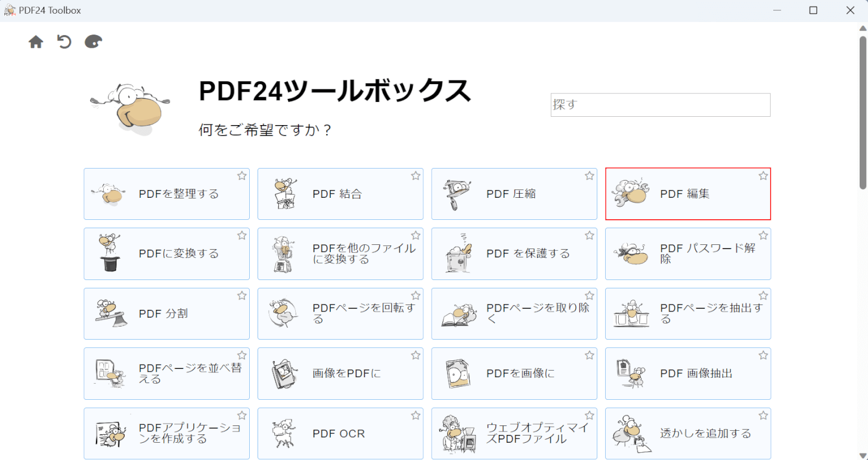Click the 透かしを追加する label
The image size is (868, 460).
(705, 433)
